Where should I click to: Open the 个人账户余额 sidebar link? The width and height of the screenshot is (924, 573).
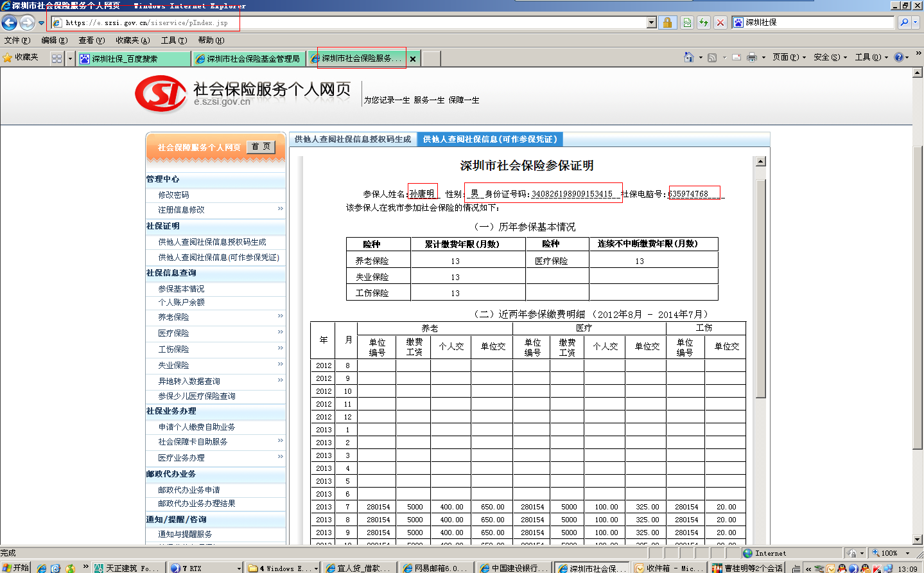click(x=181, y=302)
